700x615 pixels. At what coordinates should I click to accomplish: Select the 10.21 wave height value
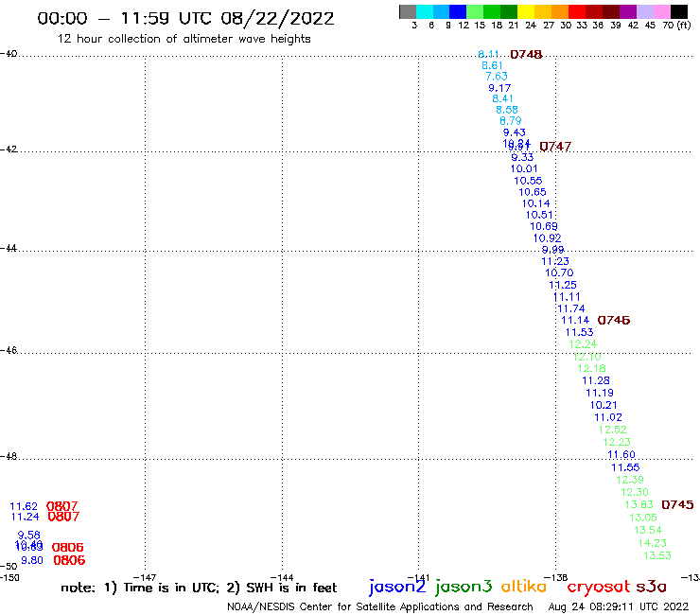point(604,405)
